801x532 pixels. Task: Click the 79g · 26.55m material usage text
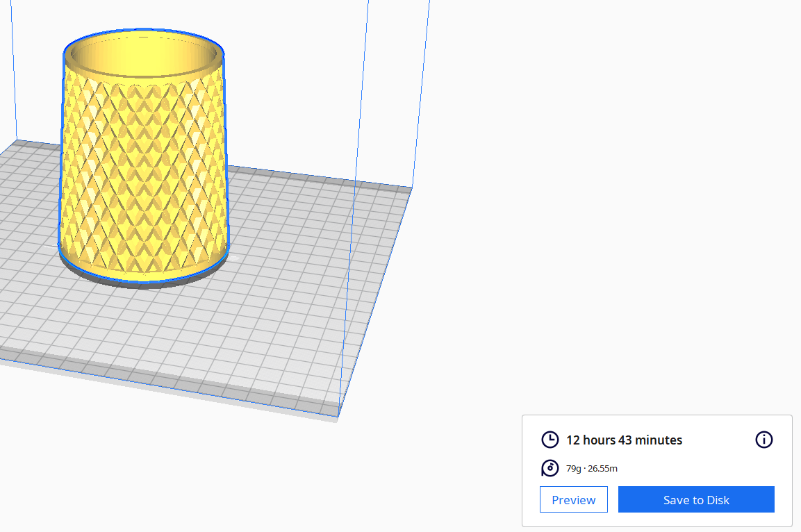[592, 469]
